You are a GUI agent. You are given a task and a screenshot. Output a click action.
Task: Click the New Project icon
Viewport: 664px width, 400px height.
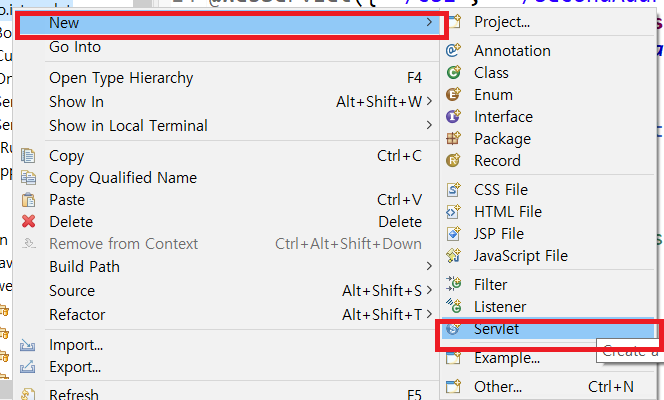[454, 21]
